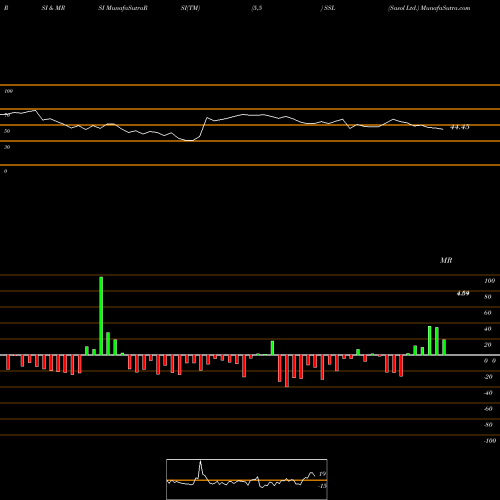Click the MR axis label -80
Viewport: 500px width, 500px height.
pos(488,425)
